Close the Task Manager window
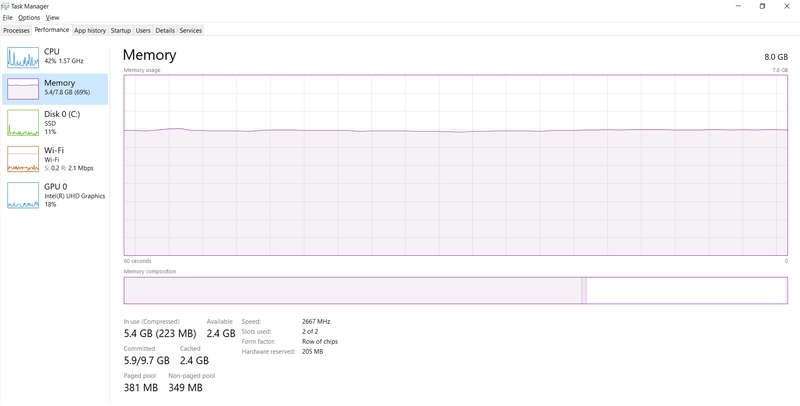 click(x=786, y=6)
